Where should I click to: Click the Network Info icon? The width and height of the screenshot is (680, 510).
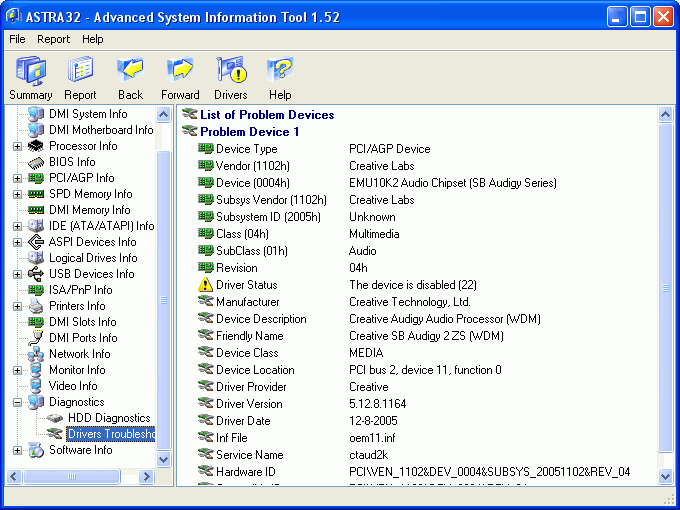point(36,354)
